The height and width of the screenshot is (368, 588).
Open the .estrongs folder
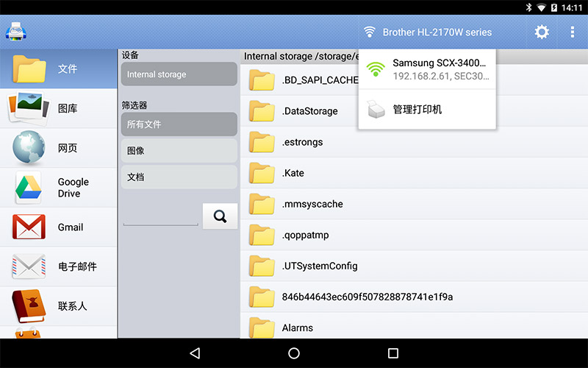[302, 142]
